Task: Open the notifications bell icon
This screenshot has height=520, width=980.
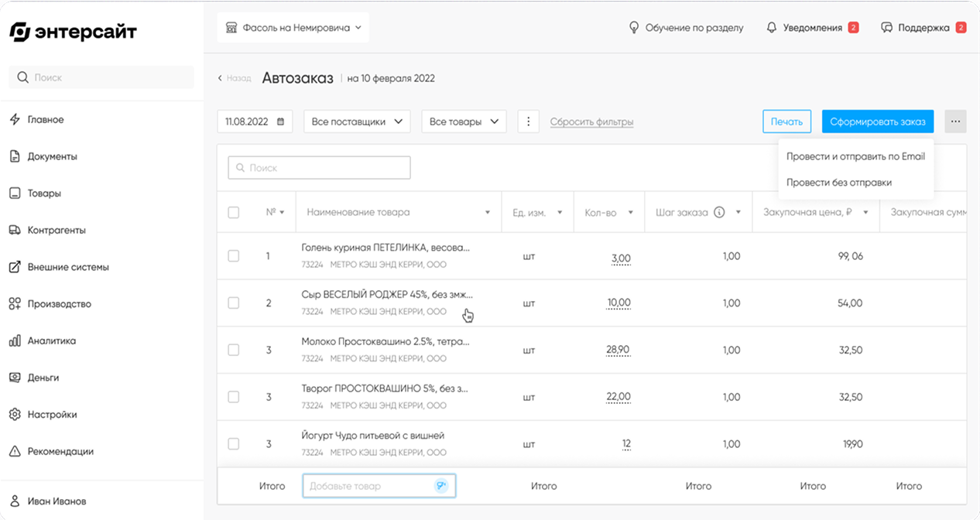Action: (x=771, y=28)
